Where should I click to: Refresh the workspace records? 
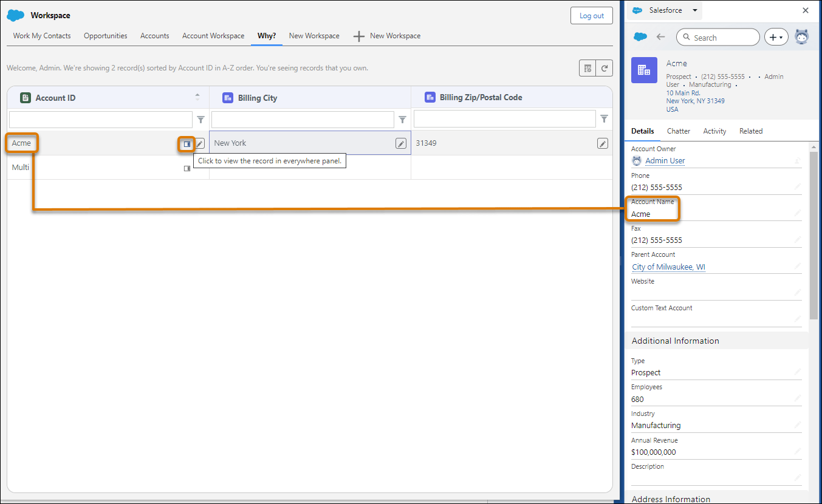click(x=605, y=69)
